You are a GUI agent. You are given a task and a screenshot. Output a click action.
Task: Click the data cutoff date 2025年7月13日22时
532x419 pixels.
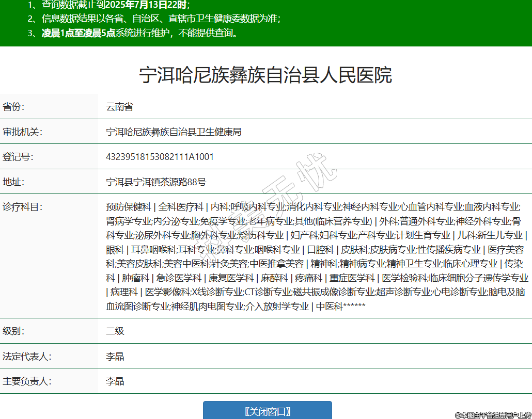(146, 5)
